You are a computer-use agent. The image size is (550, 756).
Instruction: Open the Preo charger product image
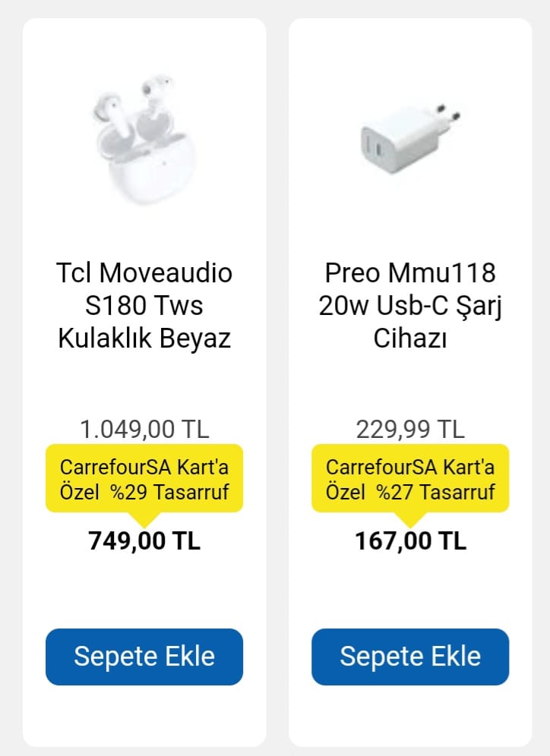coord(410,138)
